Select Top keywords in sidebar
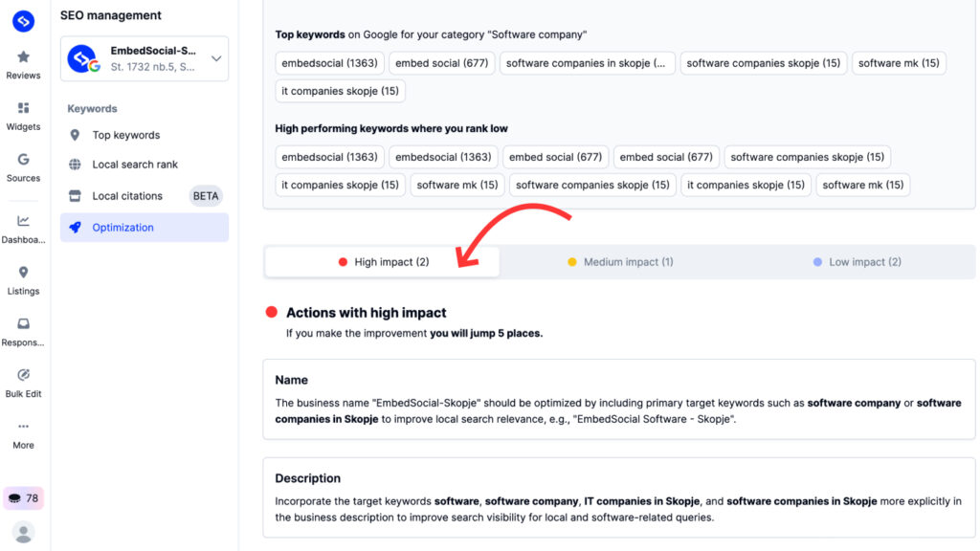 click(125, 135)
